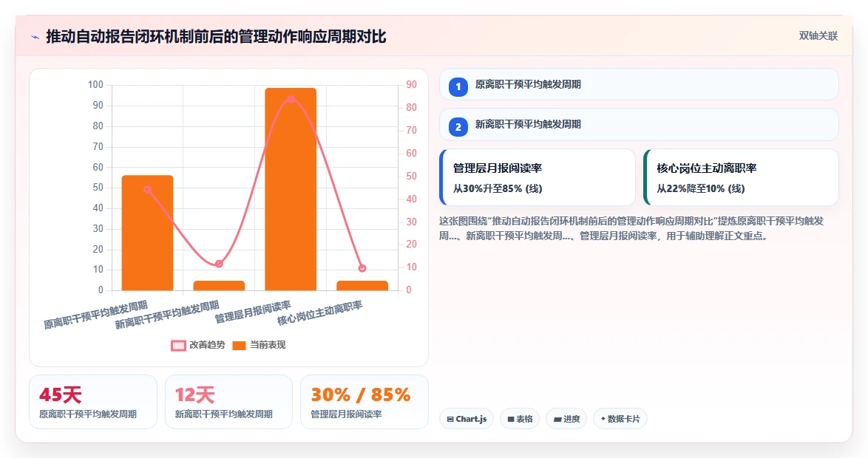Screen dimensions: 868x458
Task: Click the 表格 tag icon
Action: click(511, 420)
